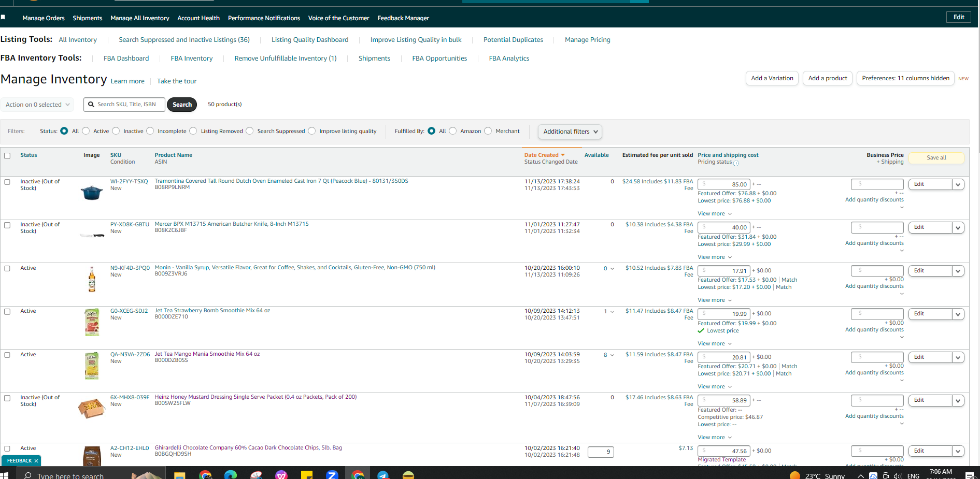Open the FBA Dashboard link

[126, 59]
